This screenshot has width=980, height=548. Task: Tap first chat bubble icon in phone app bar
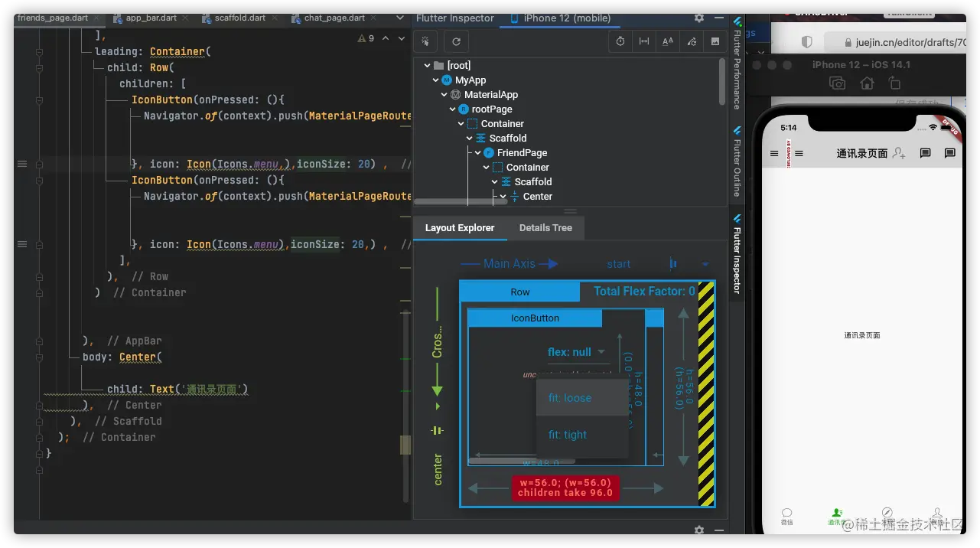925,154
